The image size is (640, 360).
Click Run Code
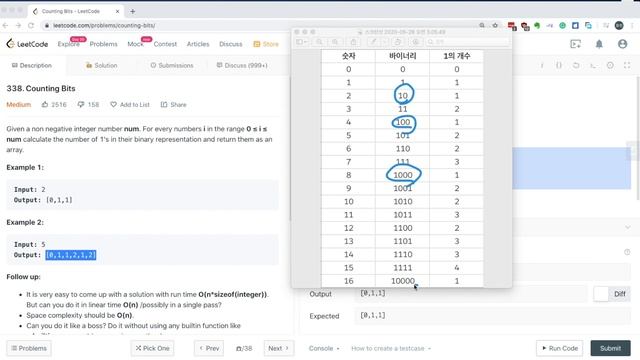560,348
